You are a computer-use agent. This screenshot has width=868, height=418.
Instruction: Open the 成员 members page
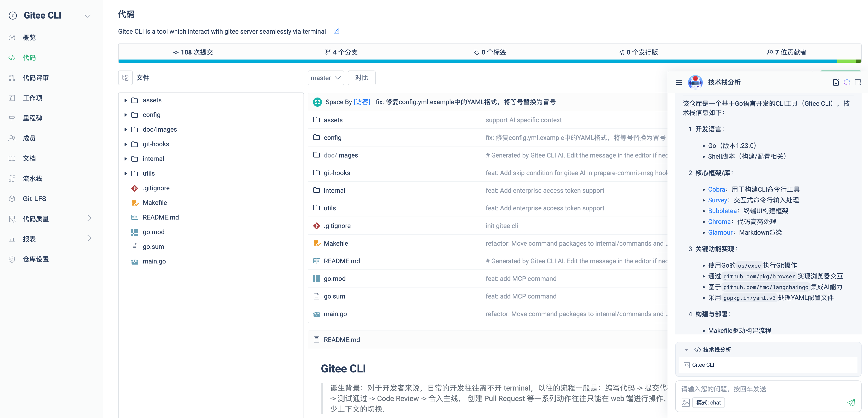pyautogui.click(x=29, y=138)
